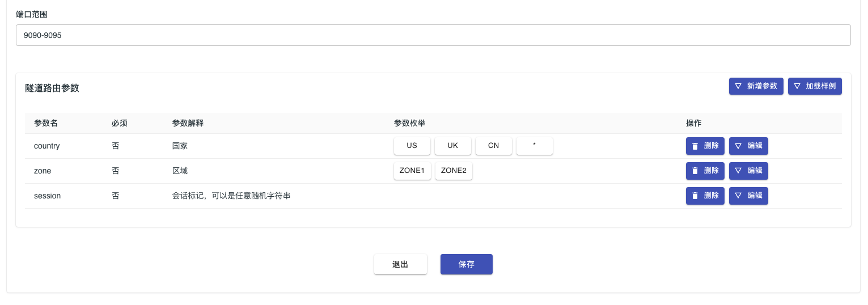The height and width of the screenshot is (305, 868).
Task: Select the asterisk wildcard enum chip
Action: (534, 146)
